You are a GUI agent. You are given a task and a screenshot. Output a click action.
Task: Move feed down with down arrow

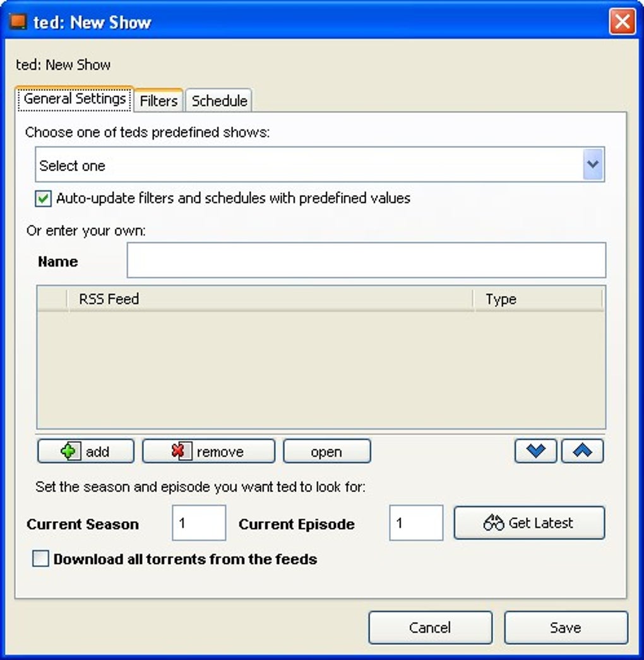[x=535, y=451]
